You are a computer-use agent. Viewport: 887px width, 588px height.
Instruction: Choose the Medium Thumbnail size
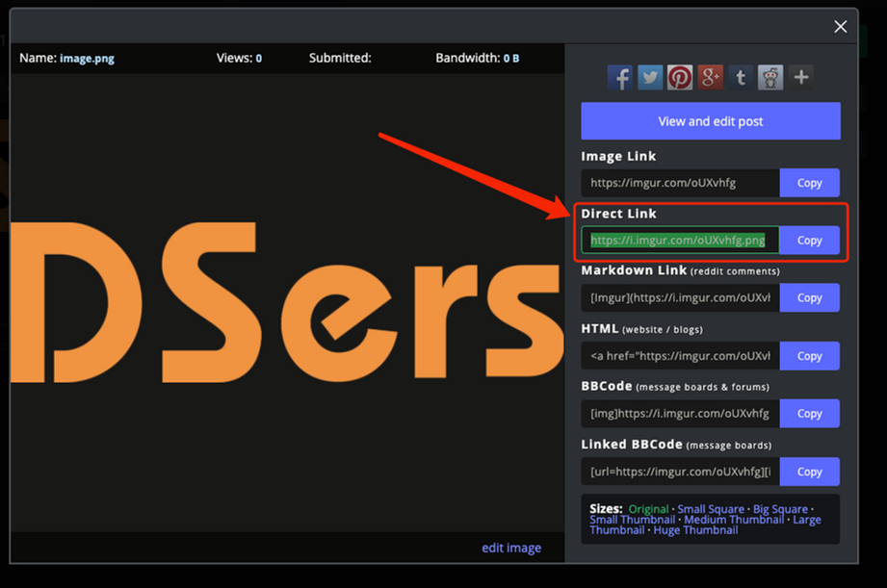tap(734, 520)
